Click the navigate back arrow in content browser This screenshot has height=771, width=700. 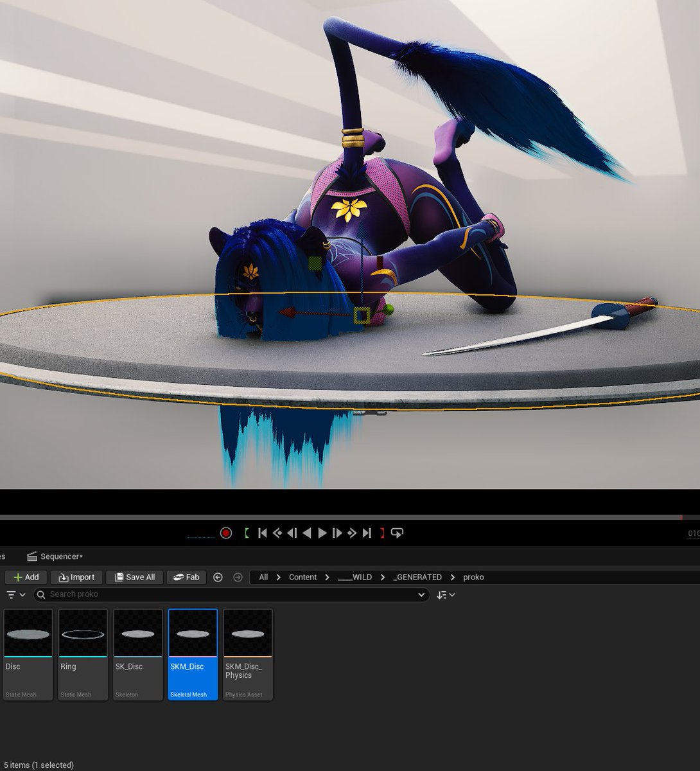(218, 577)
